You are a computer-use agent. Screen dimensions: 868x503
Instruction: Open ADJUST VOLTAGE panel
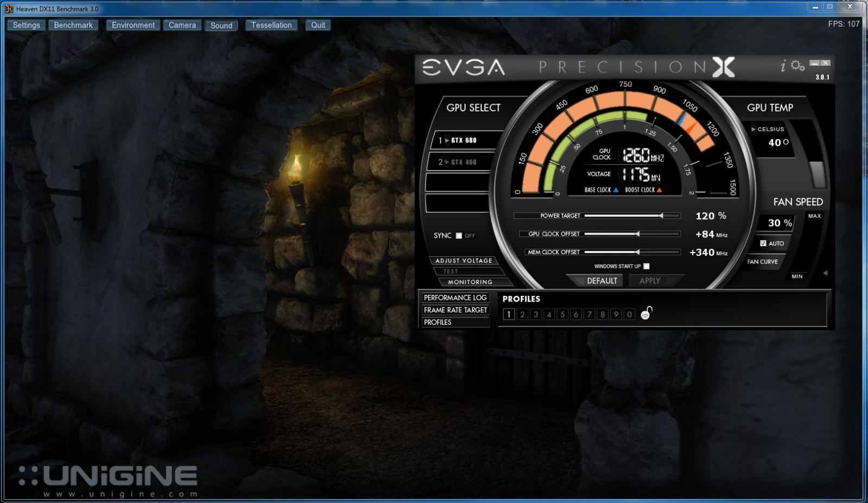[x=464, y=261]
